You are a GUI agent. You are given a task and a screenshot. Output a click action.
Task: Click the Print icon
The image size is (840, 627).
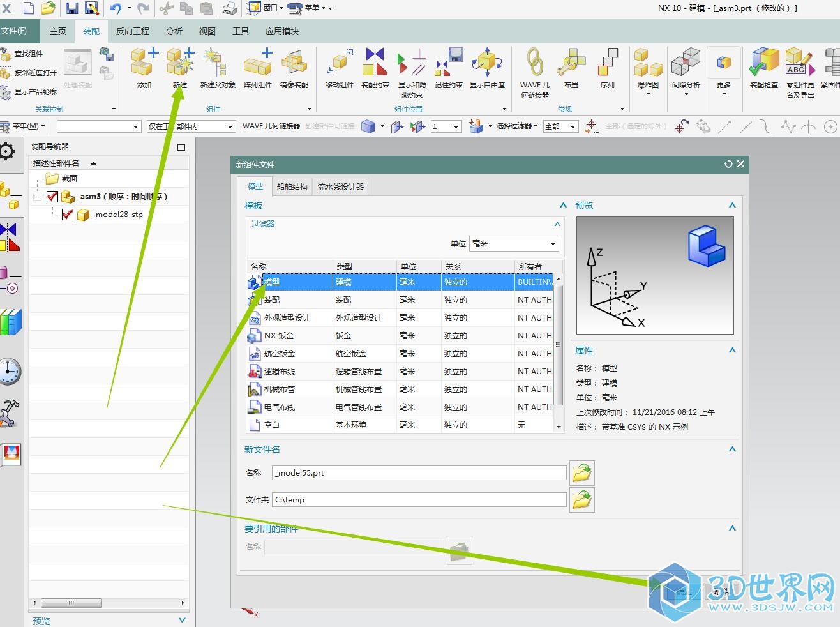pos(230,8)
